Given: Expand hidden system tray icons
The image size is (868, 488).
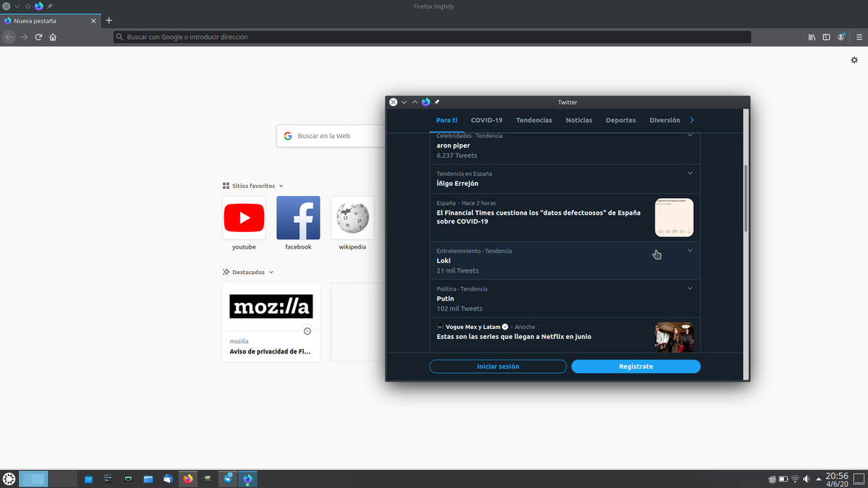Looking at the screenshot, I should click(x=818, y=479).
